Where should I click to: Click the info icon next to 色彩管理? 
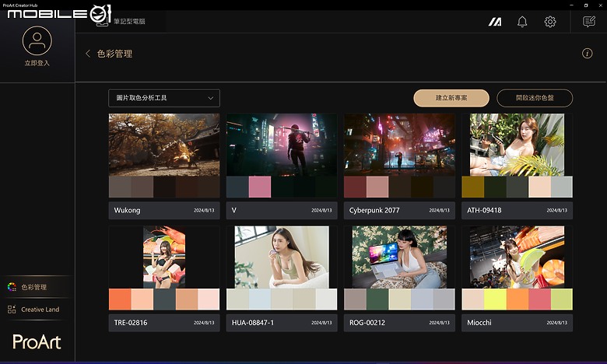[x=588, y=54]
